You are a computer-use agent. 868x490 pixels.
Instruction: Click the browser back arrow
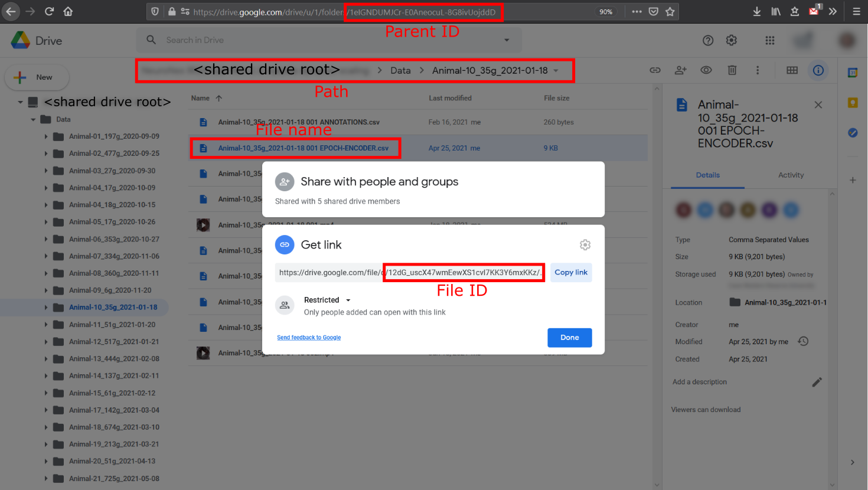click(x=11, y=11)
